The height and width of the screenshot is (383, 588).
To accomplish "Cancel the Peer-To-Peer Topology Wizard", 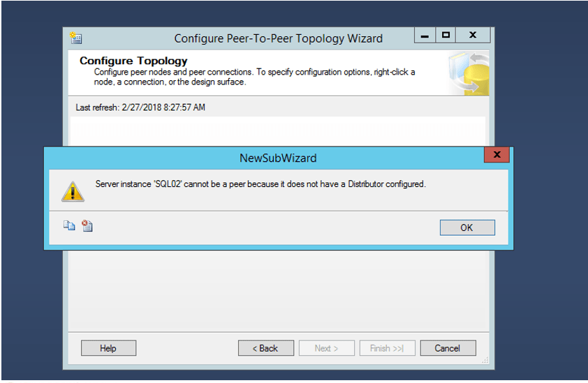I will pos(448,348).
